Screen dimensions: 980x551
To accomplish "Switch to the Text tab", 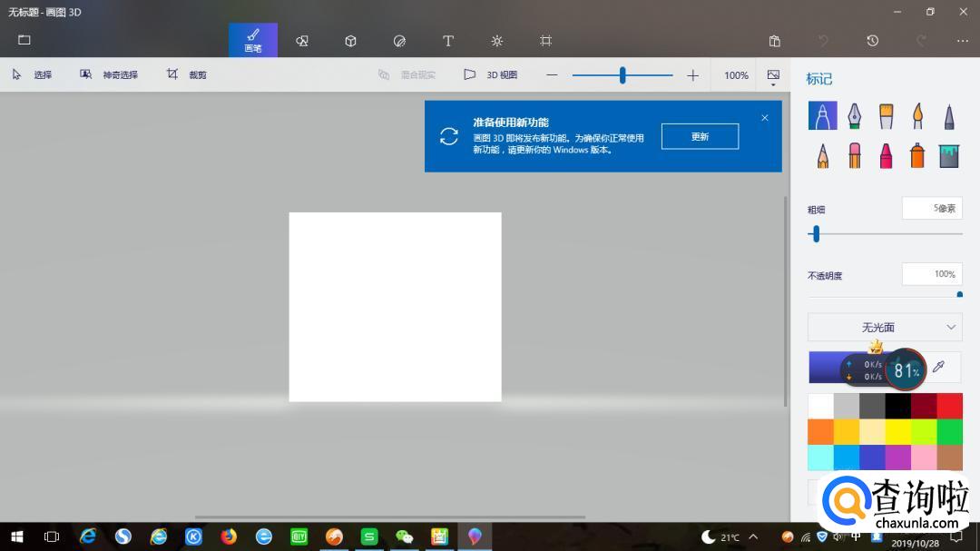I will (447, 41).
